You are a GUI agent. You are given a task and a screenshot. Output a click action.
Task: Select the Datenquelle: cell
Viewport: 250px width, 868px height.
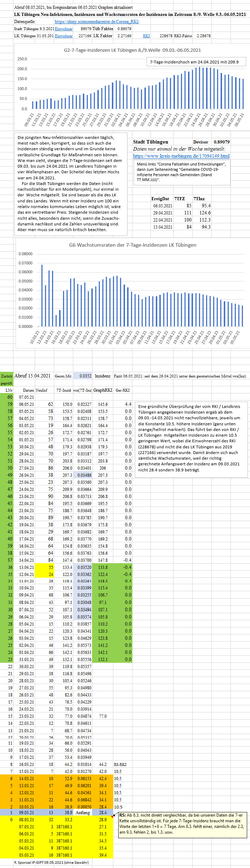pos(24,22)
